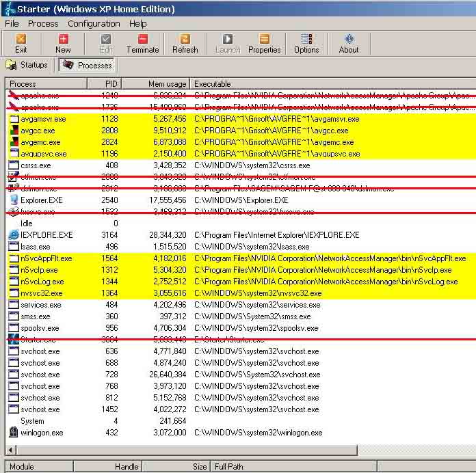Open the Configuration menu

click(x=94, y=23)
